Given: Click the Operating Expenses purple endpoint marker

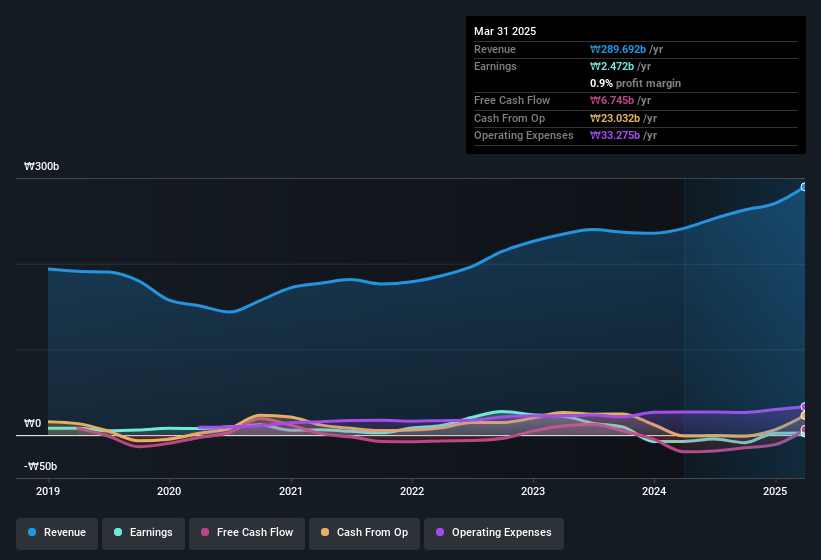Looking at the screenshot, I should (x=804, y=407).
